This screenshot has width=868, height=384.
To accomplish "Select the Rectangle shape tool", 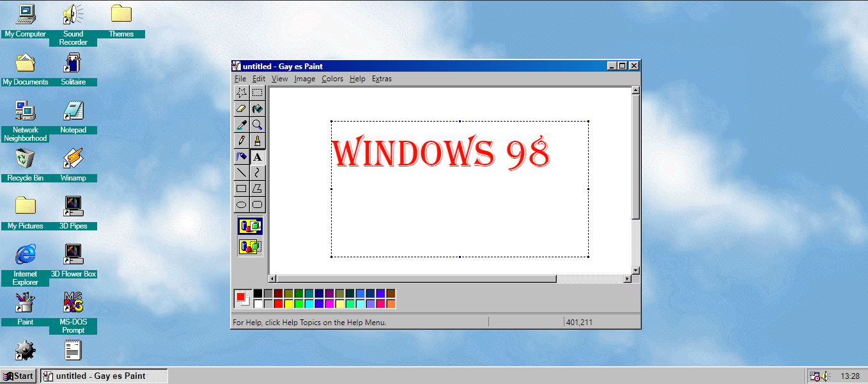I will pos(242,189).
